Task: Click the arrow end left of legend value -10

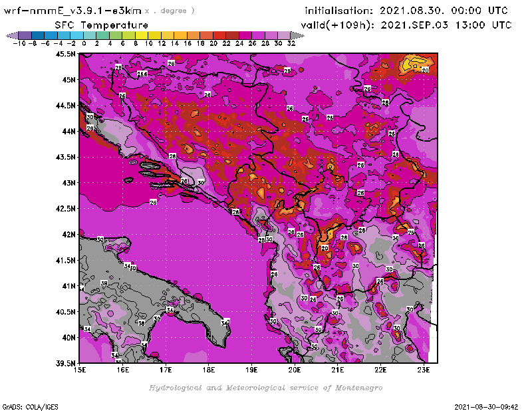Action: tap(12, 35)
